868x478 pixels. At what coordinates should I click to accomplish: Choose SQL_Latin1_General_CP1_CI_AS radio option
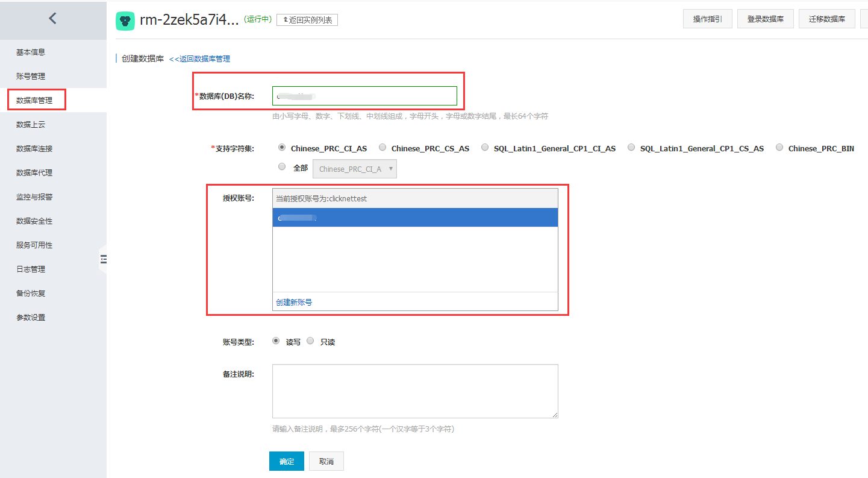pos(485,148)
